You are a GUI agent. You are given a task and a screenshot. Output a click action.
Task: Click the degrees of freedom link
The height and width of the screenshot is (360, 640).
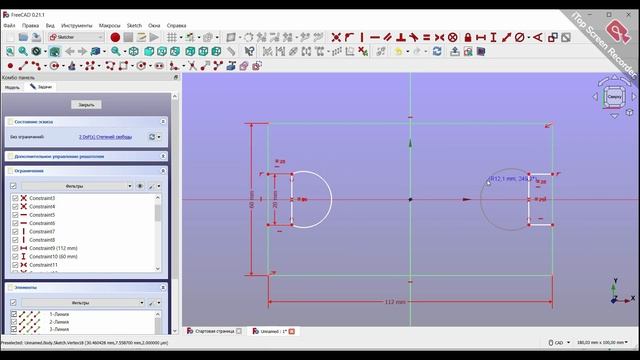tap(105, 137)
